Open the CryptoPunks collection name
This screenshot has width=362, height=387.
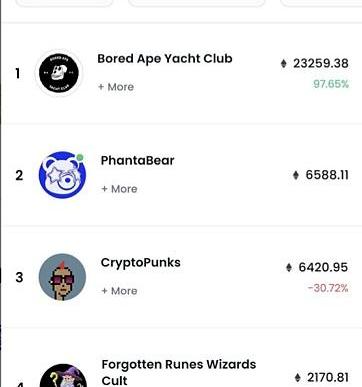[x=141, y=263]
